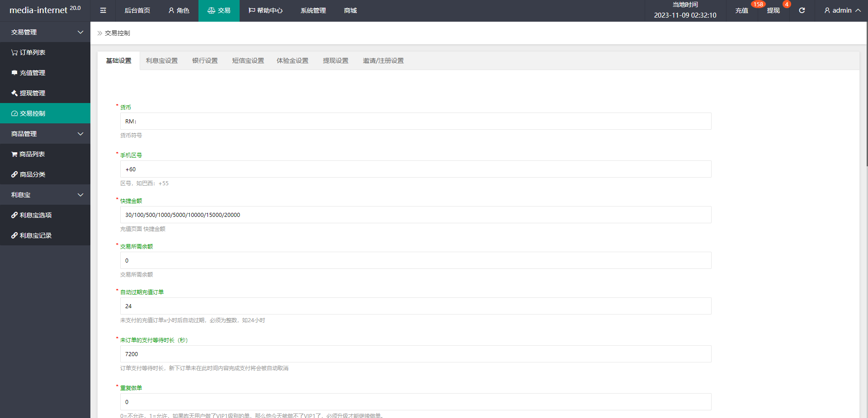Open the 体验金设置 tab
The height and width of the screenshot is (418, 868).
[x=292, y=61]
